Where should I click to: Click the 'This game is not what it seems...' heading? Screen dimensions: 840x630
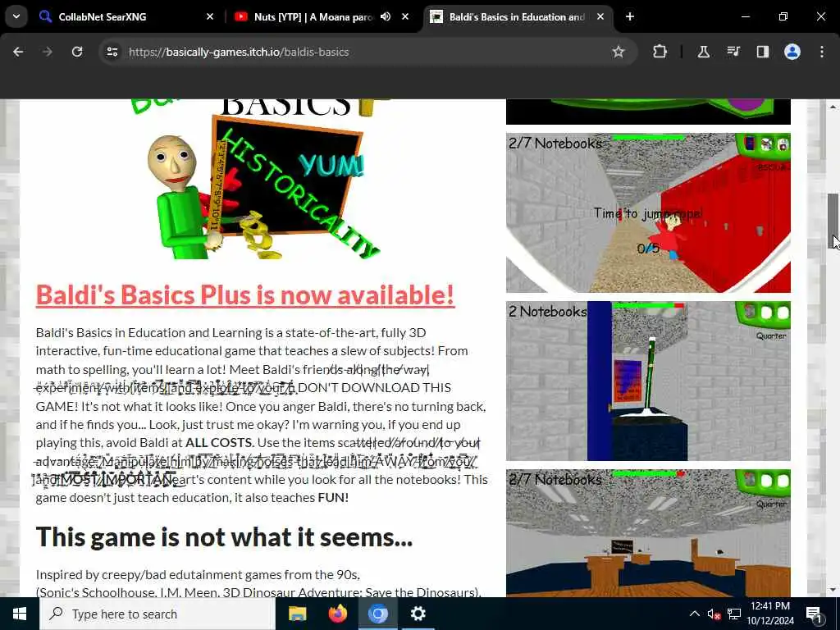pos(224,536)
